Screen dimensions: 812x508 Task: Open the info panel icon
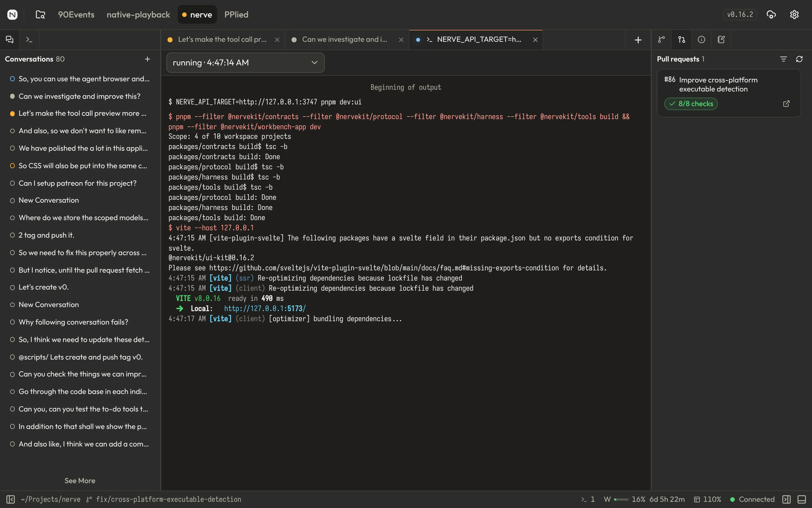(701, 40)
